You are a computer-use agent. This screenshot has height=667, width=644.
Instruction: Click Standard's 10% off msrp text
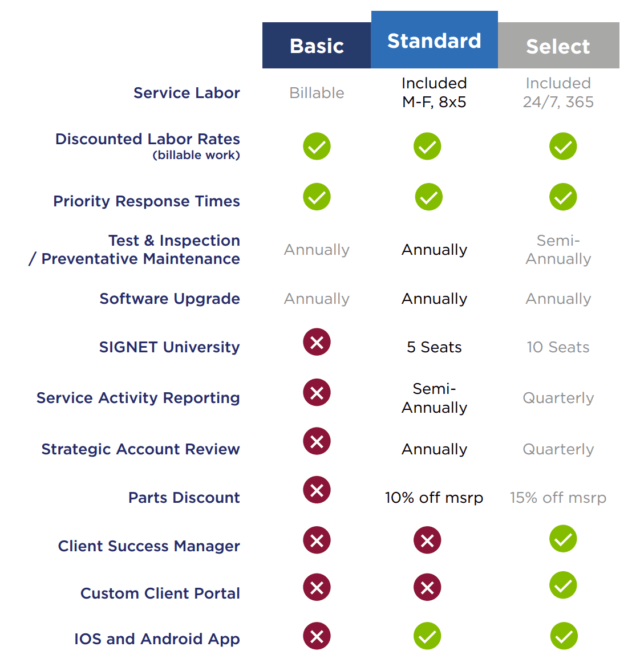click(434, 497)
